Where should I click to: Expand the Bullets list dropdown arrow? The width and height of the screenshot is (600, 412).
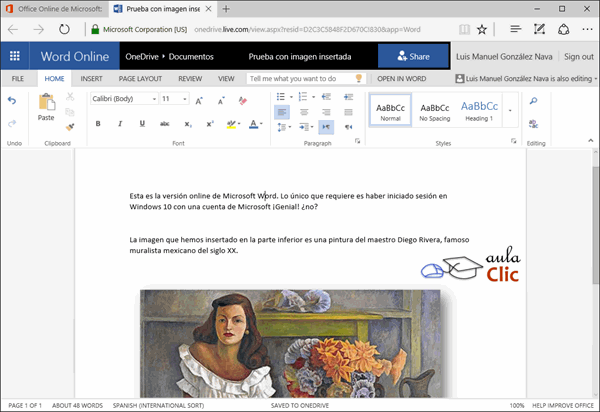coord(291,97)
